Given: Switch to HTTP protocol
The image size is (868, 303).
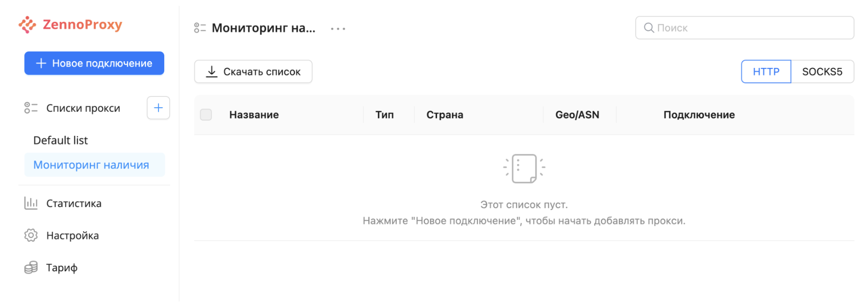Looking at the screenshot, I should (766, 72).
